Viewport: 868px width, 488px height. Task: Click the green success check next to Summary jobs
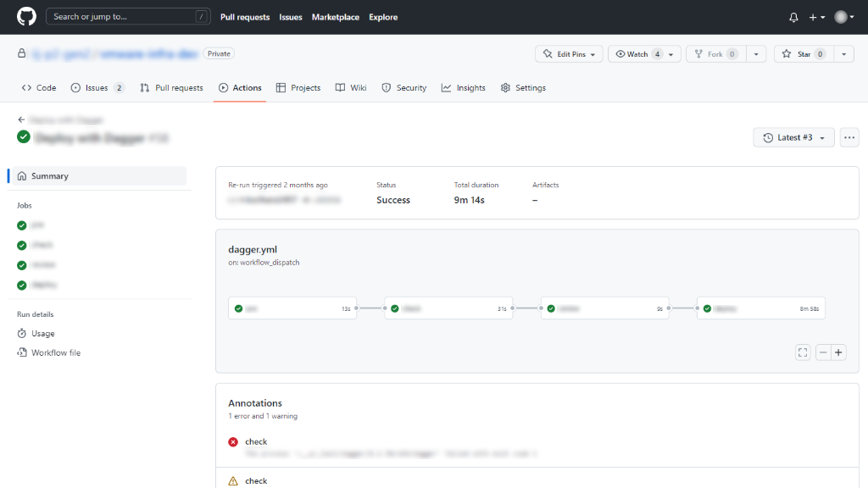[23, 225]
